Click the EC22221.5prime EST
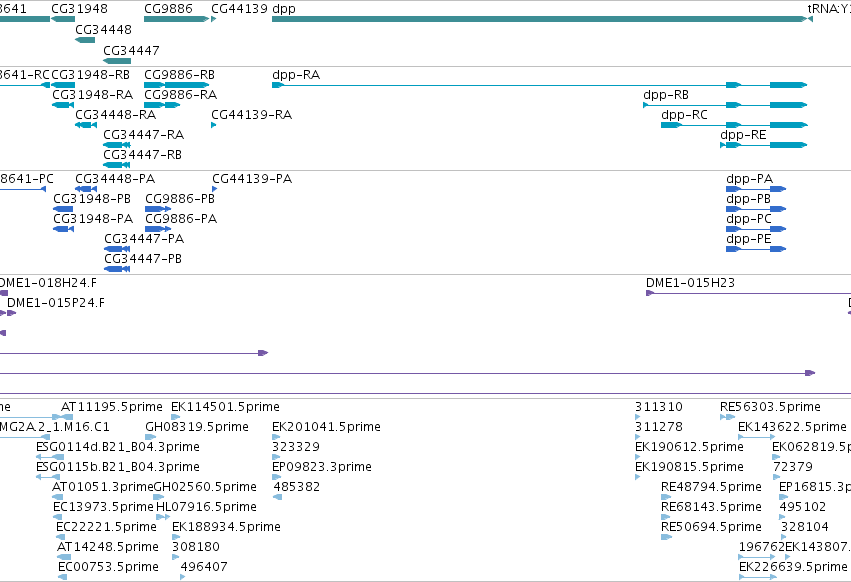 (60, 537)
